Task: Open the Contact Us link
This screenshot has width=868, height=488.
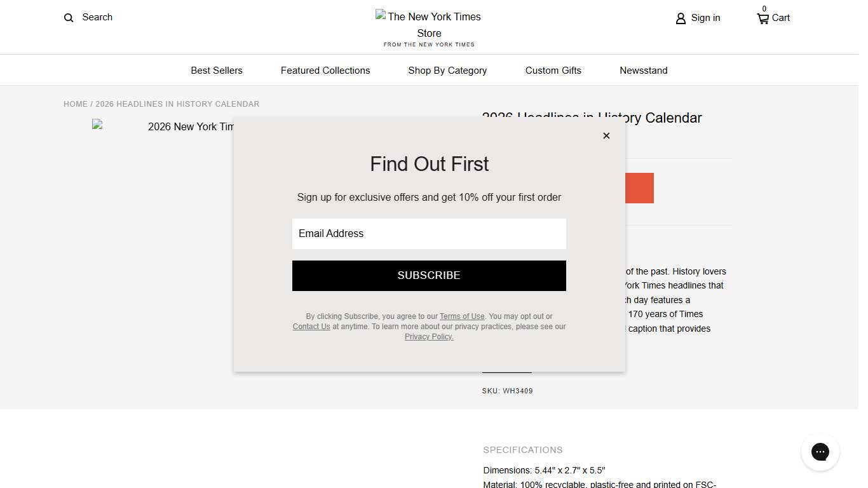Action: (311, 326)
